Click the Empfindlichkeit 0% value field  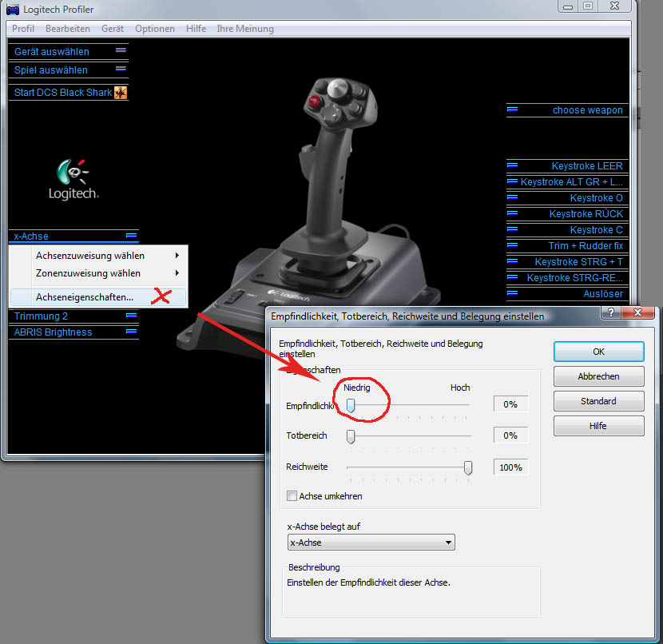coord(510,404)
